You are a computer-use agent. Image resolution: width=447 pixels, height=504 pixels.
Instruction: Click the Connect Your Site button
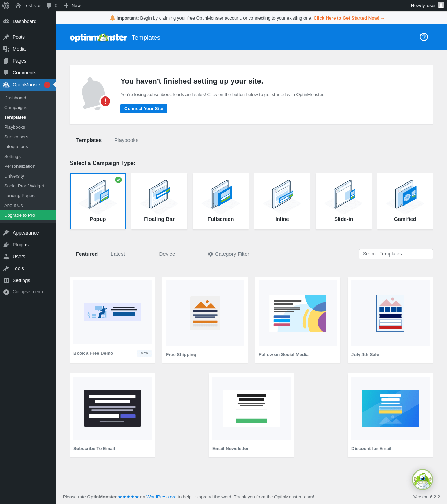pos(144,108)
